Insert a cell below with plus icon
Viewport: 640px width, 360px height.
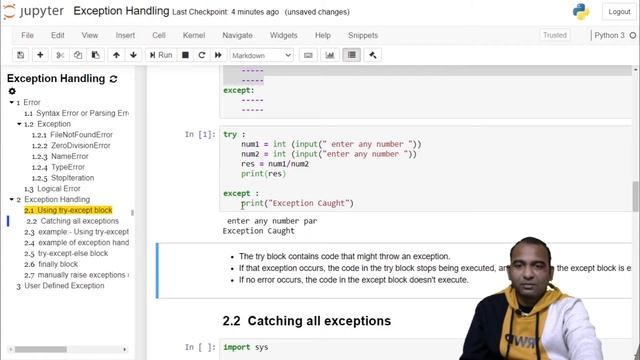coord(40,55)
